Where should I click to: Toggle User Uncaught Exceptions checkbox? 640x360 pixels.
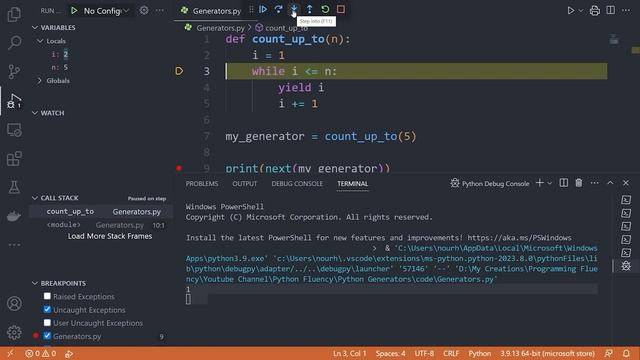pos(47,322)
